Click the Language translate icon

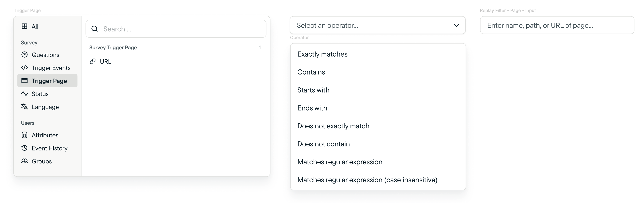tap(24, 107)
